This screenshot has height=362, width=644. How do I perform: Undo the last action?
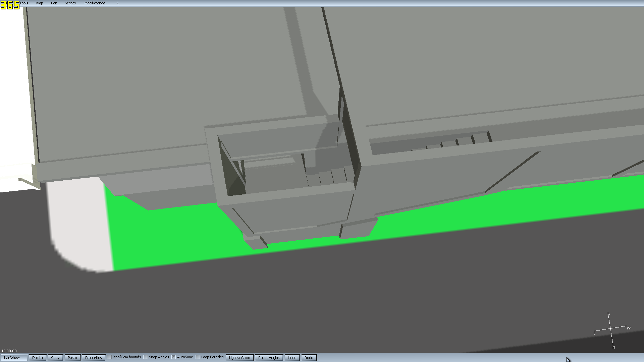(x=292, y=358)
